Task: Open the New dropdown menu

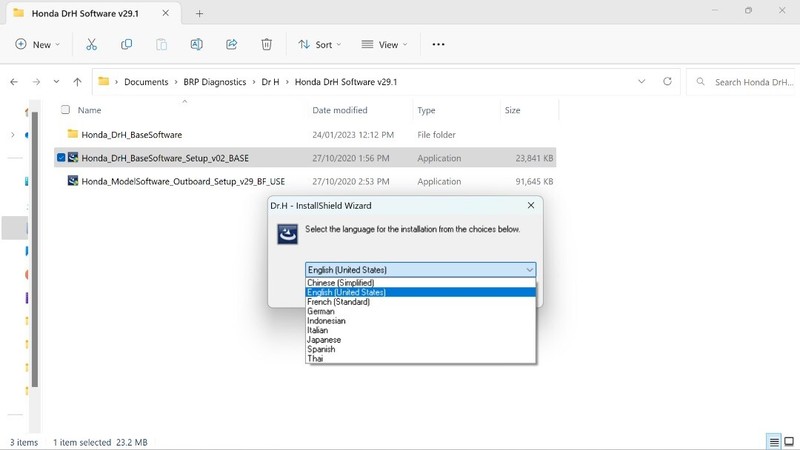Action: [38, 44]
